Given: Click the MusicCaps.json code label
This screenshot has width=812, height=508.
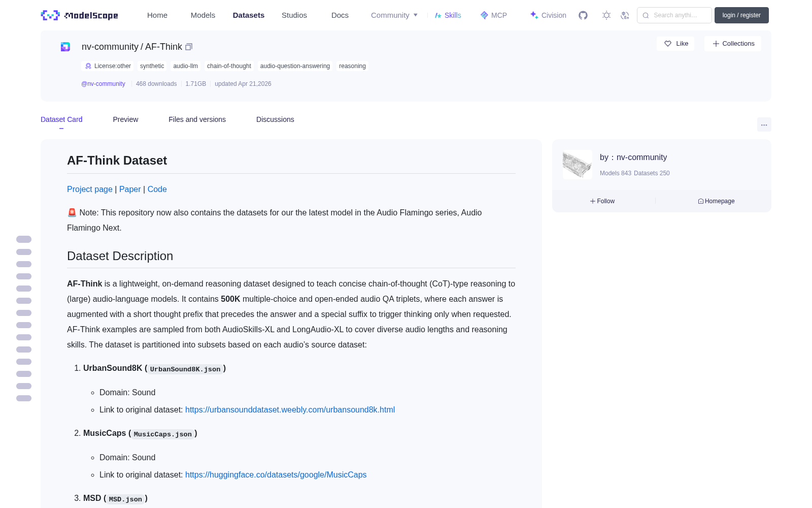Looking at the screenshot, I should (163, 434).
